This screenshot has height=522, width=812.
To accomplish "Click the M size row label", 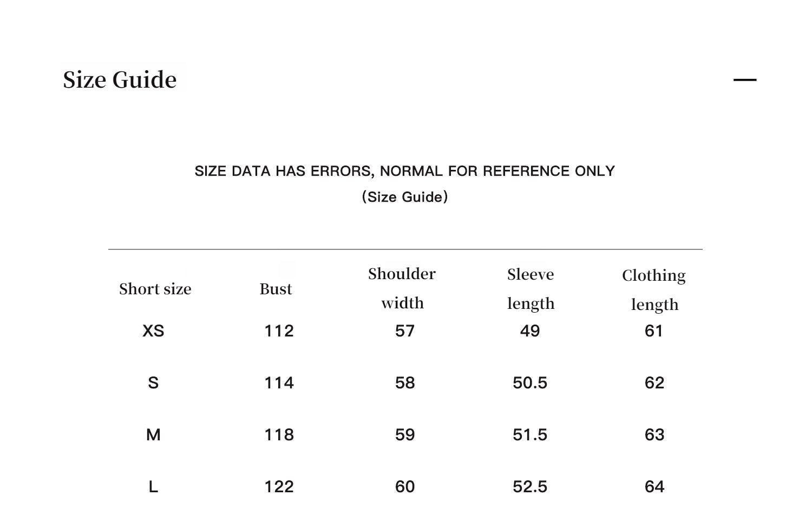I will pyautogui.click(x=153, y=435).
